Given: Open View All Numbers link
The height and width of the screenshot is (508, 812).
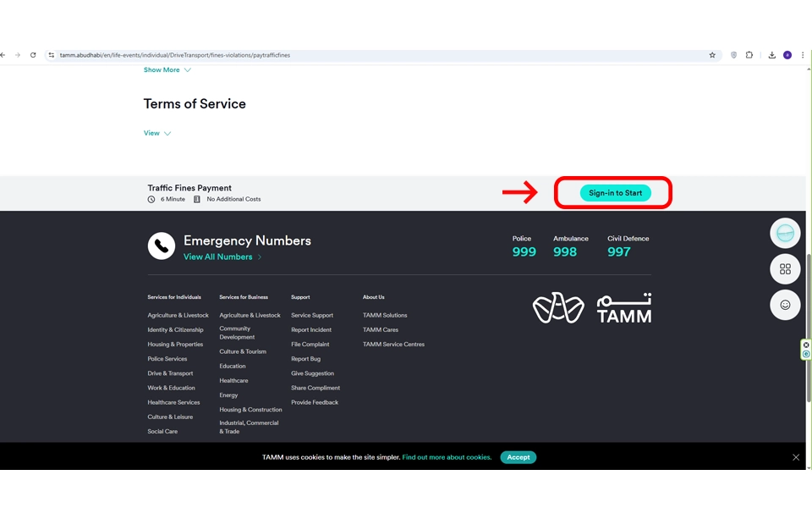Looking at the screenshot, I should (x=217, y=257).
